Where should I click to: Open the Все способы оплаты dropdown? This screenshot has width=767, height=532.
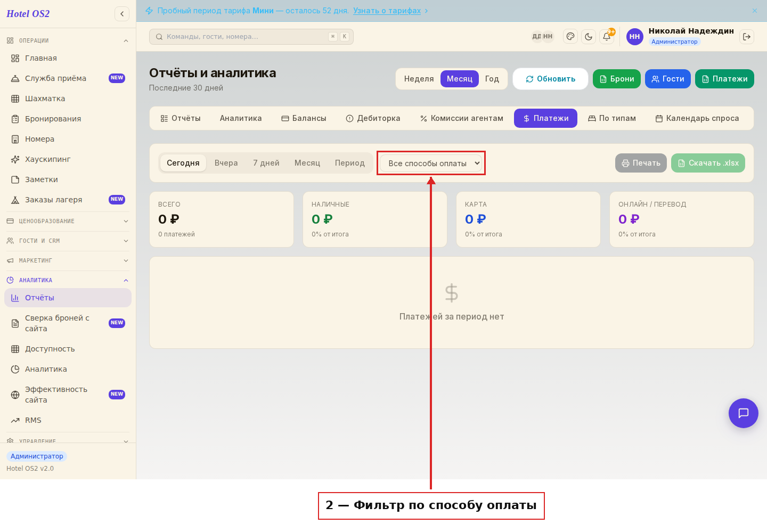click(x=431, y=163)
